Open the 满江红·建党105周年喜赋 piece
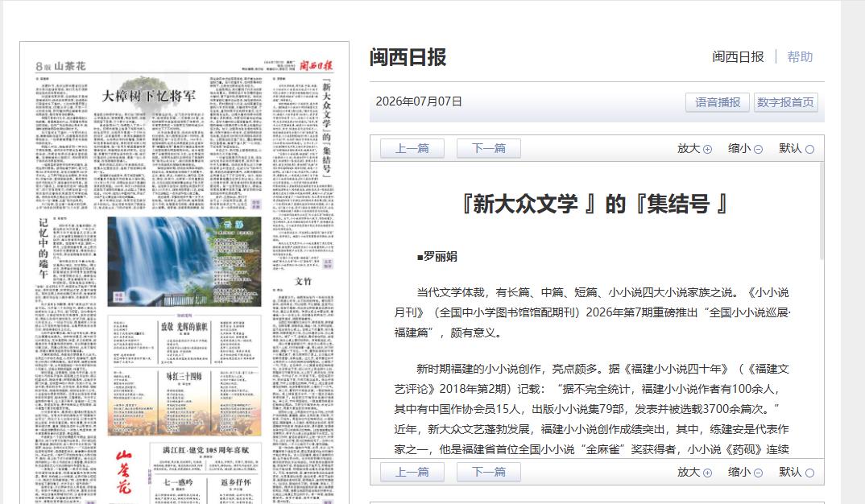 pos(205,450)
